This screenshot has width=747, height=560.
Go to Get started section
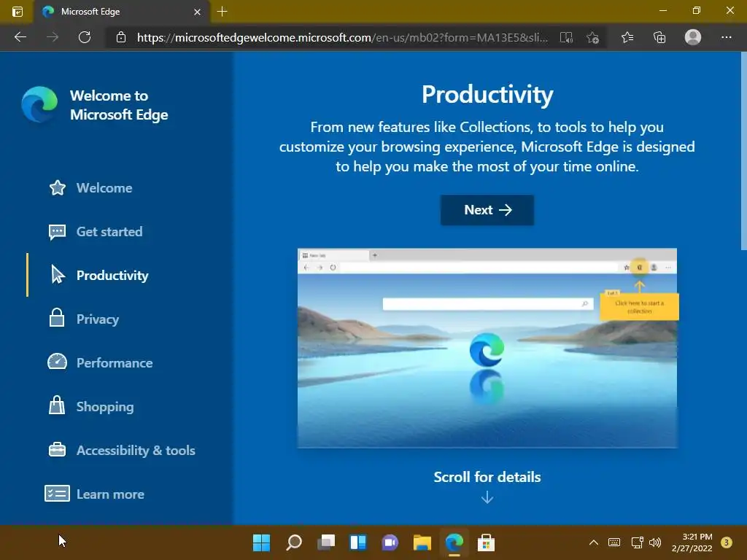tap(96, 232)
